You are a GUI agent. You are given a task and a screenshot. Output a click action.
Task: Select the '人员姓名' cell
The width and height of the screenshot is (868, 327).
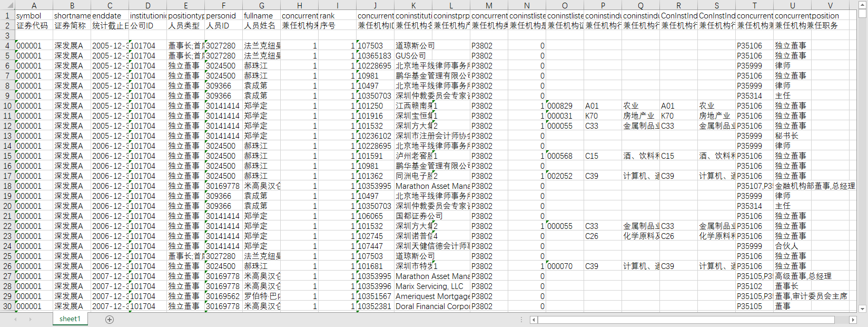(262, 25)
